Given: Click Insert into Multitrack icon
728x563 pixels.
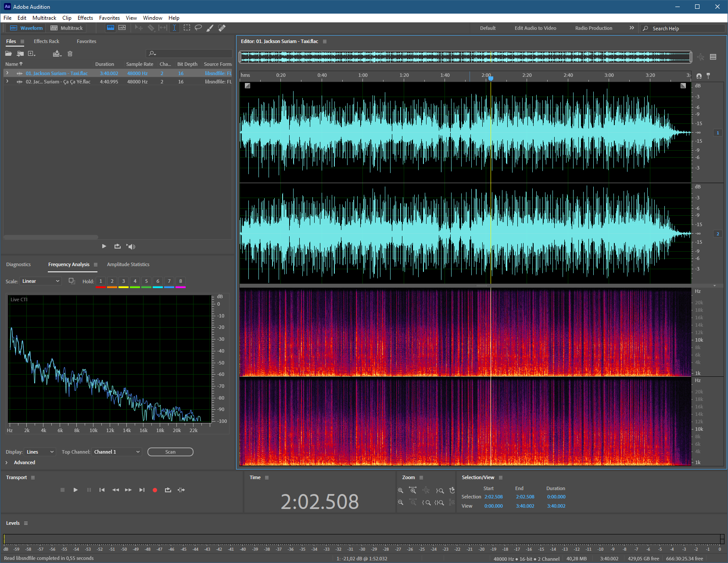Looking at the screenshot, I should pos(57,54).
